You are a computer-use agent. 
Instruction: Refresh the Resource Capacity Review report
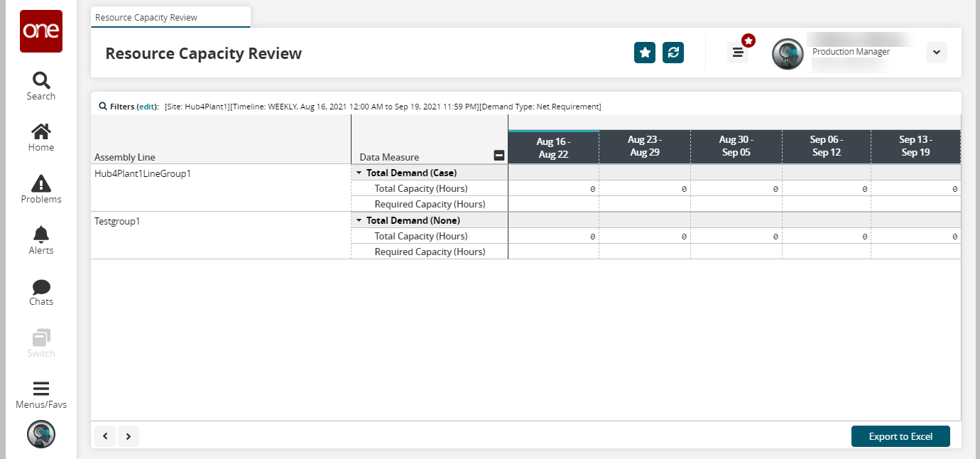click(x=673, y=53)
